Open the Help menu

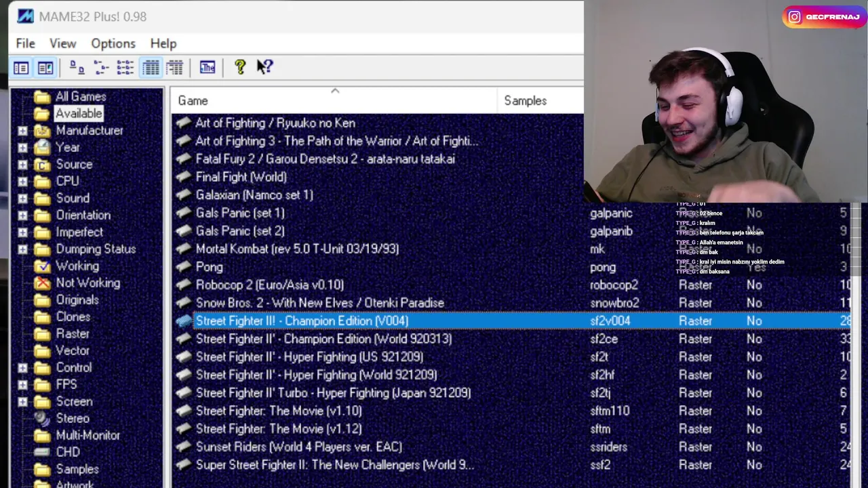pyautogui.click(x=163, y=43)
